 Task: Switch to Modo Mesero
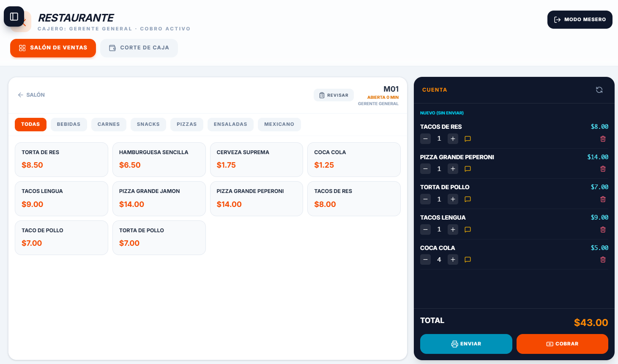click(x=580, y=19)
